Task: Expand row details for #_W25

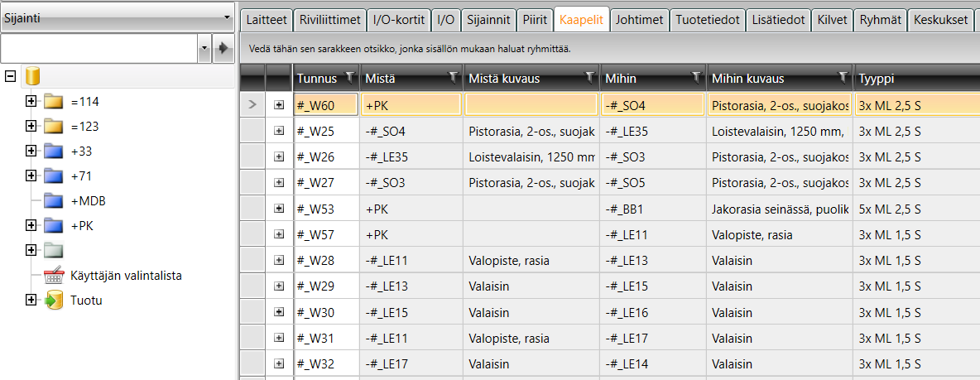Action: coord(279,131)
